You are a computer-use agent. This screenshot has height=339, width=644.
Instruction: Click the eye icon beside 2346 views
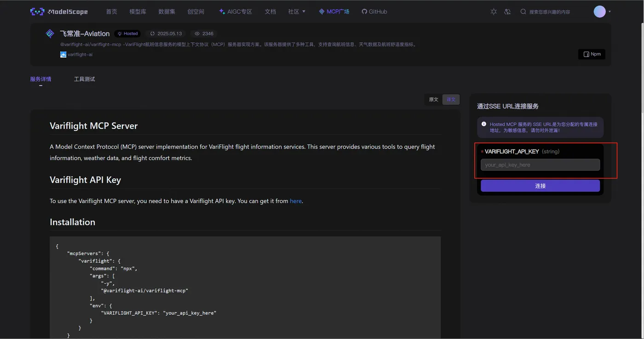(197, 34)
